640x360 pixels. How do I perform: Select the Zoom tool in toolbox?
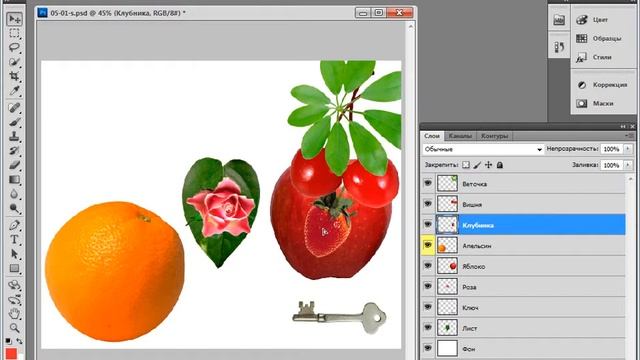click(14, 328)
